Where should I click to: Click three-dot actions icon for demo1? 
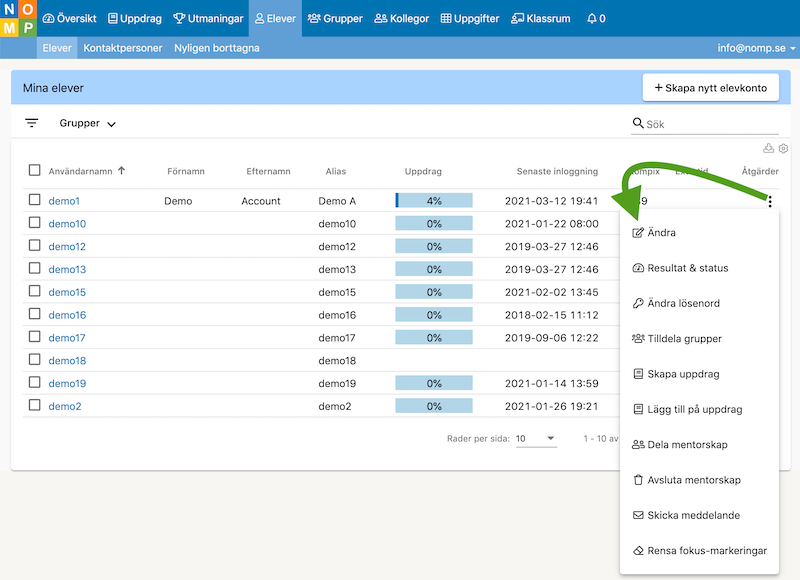[769, 201]
